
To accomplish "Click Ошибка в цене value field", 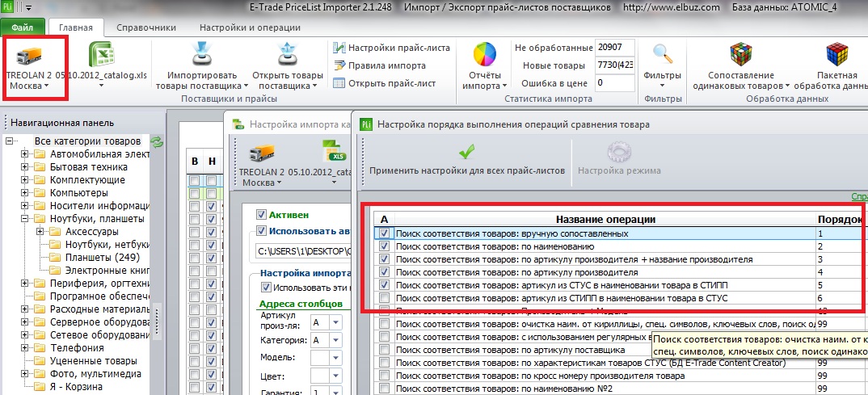I will [614, 83].
